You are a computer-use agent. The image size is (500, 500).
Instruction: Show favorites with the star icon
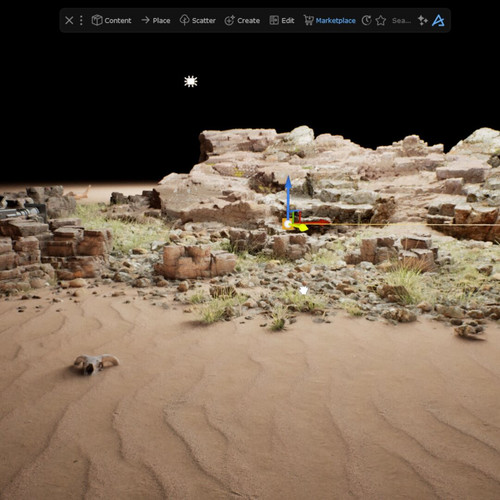381,20
